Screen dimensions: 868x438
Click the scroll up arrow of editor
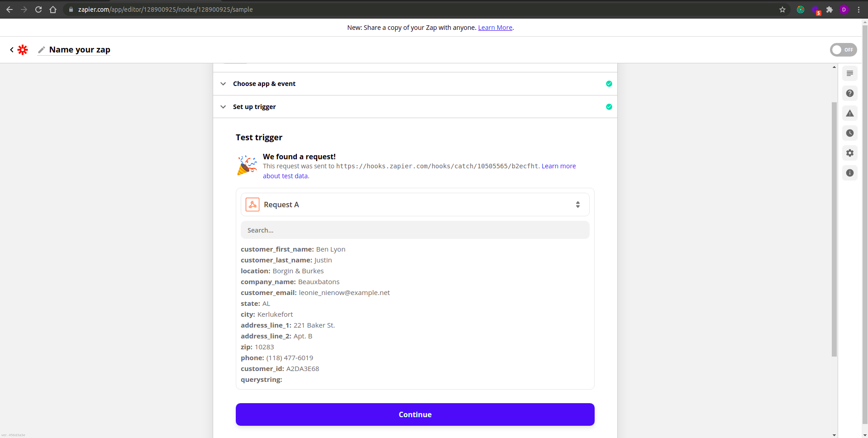pos(835,67)
